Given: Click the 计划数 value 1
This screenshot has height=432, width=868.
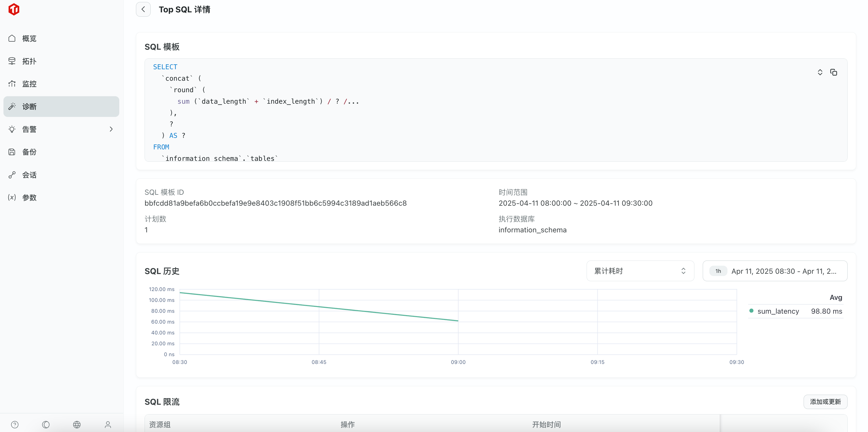Looking at the screenshot, I should (146, 230).
